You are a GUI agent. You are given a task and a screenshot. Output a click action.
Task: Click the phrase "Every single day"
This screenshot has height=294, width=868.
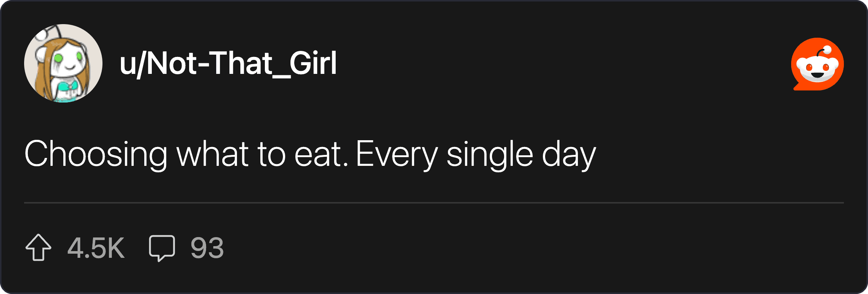pos(475,154)
